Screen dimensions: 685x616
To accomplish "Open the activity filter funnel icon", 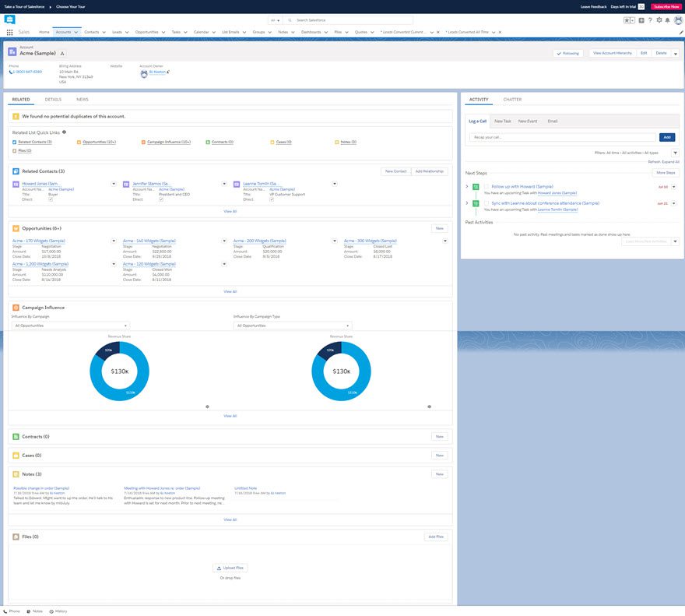I will coord(675,153).
